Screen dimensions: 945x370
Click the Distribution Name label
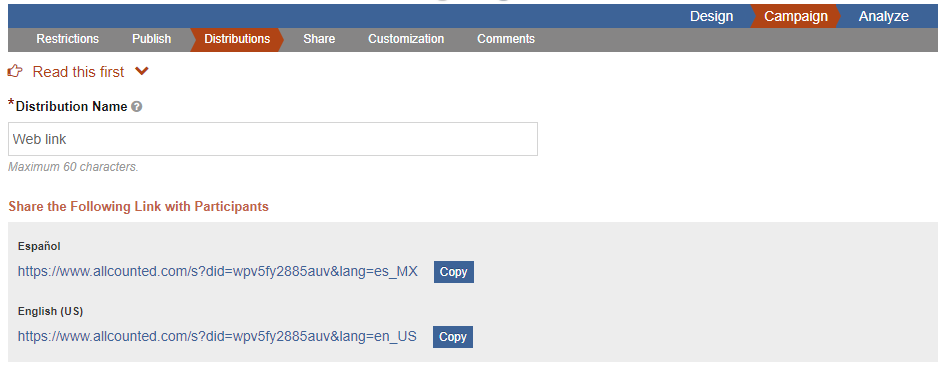72,107
